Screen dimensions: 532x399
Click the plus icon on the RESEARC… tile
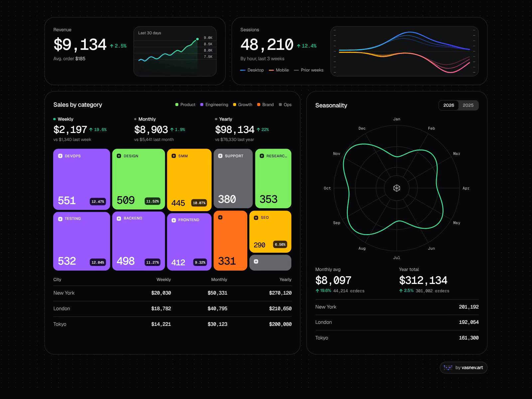262,156
